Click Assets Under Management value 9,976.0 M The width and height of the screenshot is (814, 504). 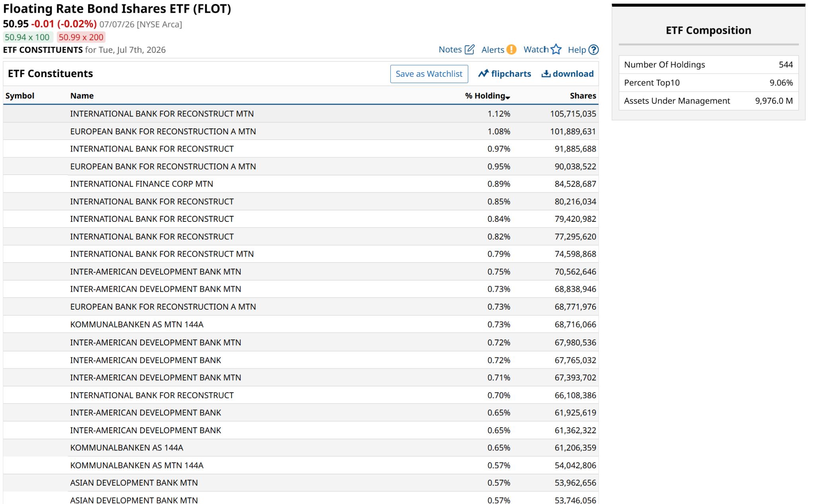[x=774, y=101]
